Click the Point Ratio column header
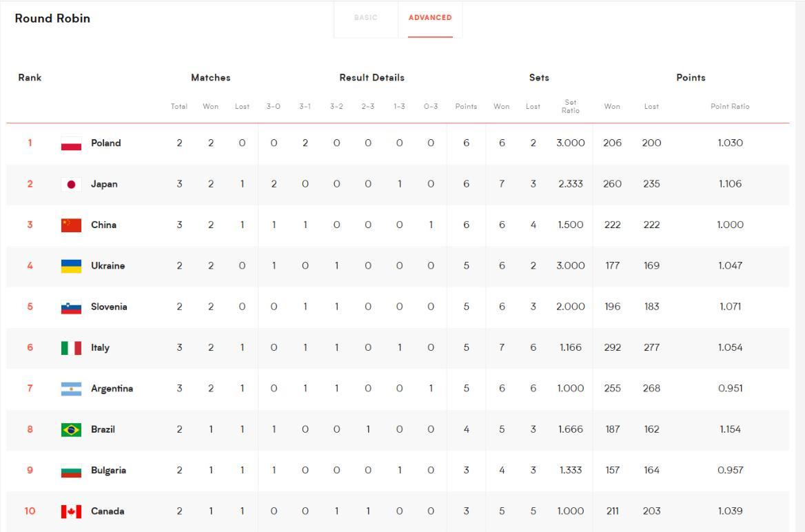Image resolution: width=805 pixels, height=532 pixels. coord(730,106)
